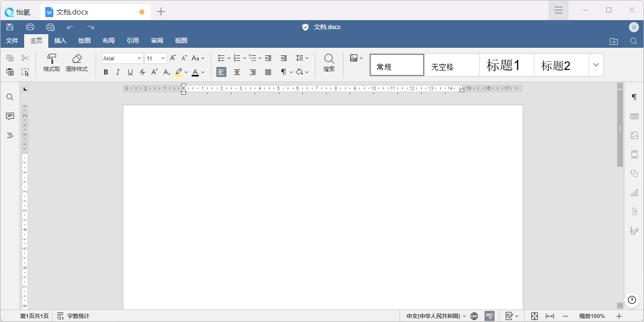Open image settings in right sidebar

[634, 135]
